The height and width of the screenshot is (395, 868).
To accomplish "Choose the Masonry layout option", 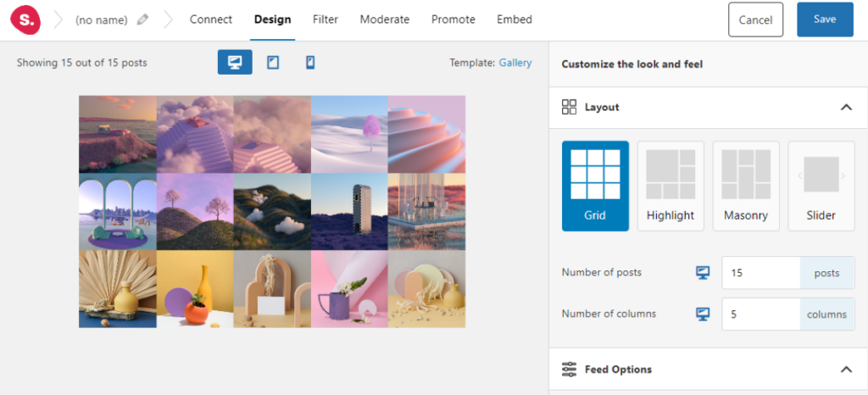I will (x=746, y=186).
